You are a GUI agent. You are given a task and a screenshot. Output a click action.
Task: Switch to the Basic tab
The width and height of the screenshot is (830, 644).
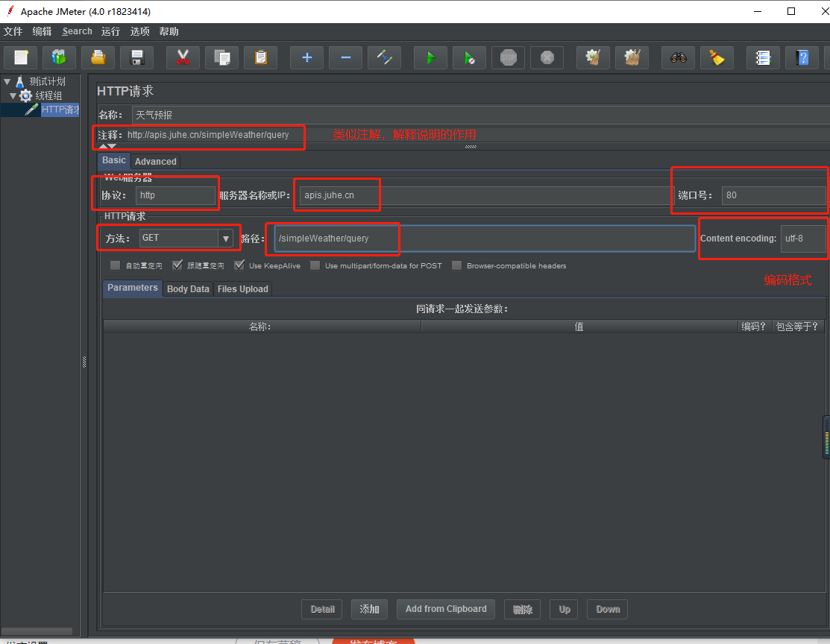[x=114, y=160]
